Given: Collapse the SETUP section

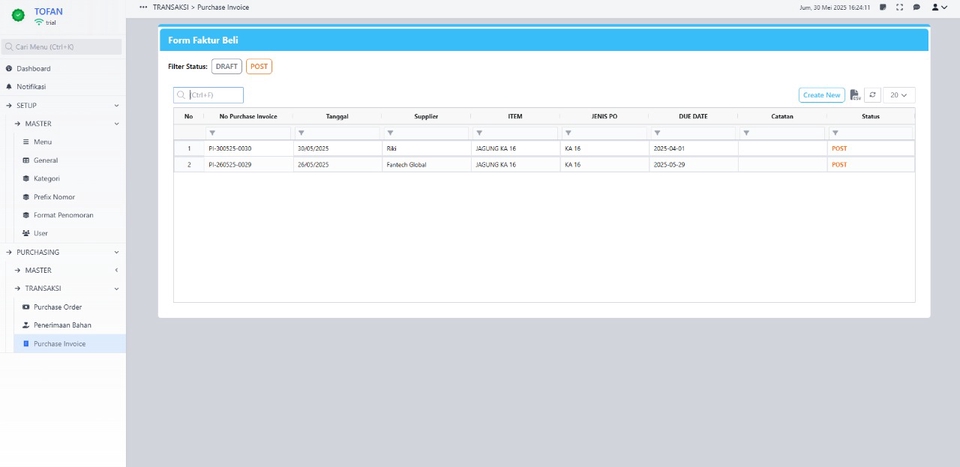Looking at the screenshot, I should 62,105.
